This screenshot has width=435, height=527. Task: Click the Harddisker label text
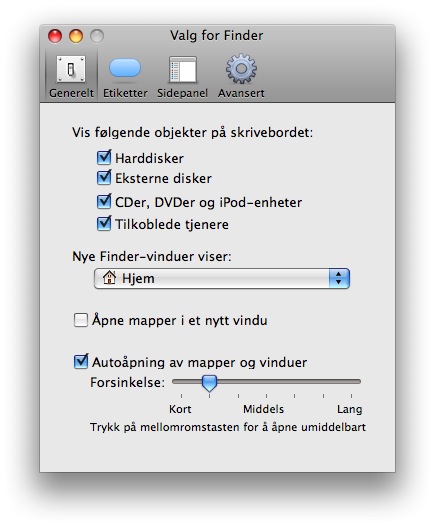(150, 158)
